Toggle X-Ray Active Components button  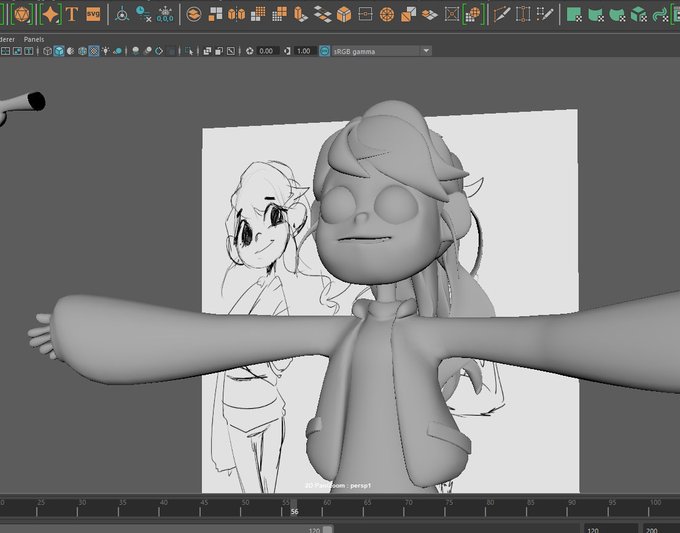pyautogui.click(x=219, y=51)
